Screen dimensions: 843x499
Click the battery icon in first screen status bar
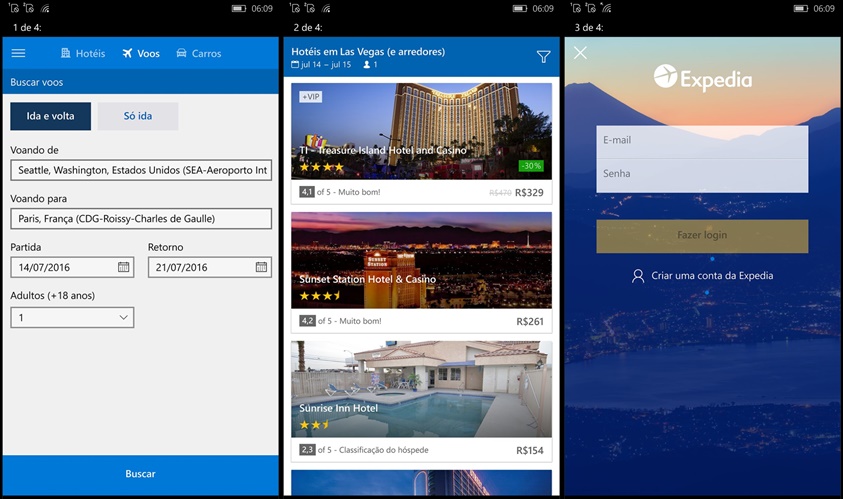239,9
